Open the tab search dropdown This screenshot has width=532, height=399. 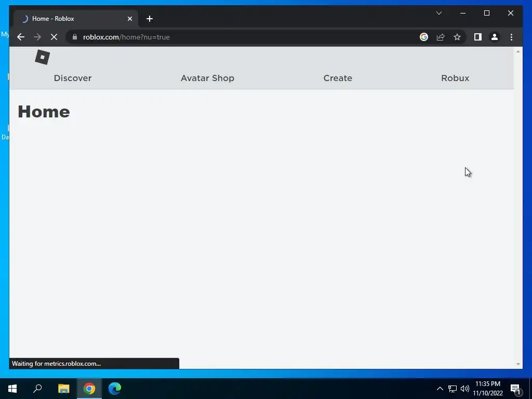pyautogui.click(x=438, y=13)
